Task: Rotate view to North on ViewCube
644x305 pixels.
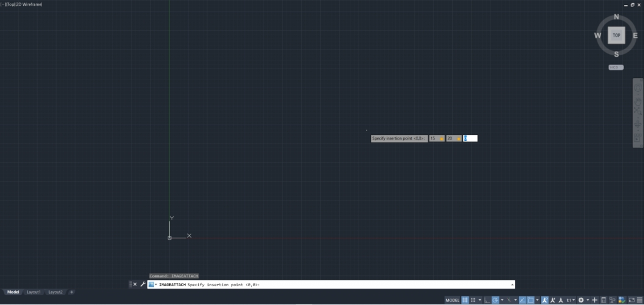Action: coord(616,17)
